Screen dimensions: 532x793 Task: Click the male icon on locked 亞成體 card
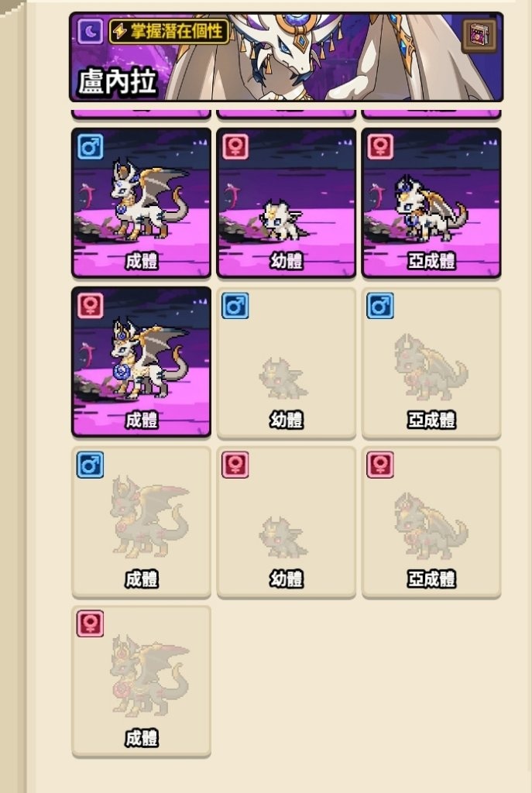(380, 305)
